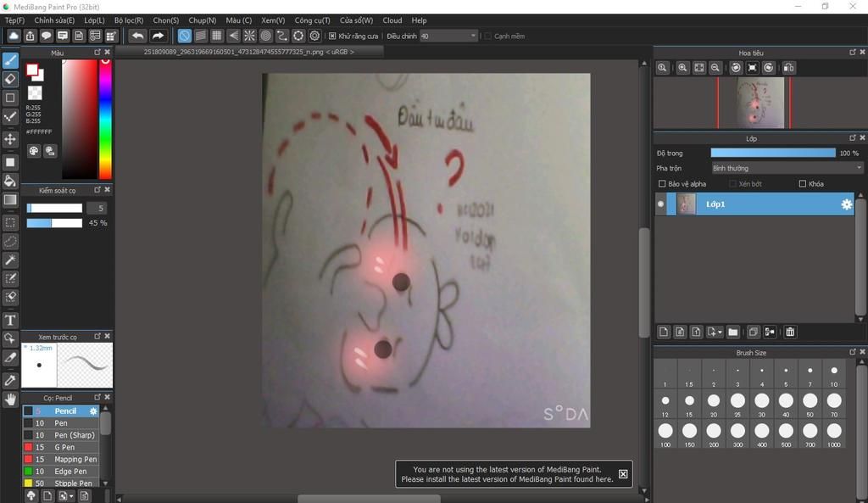The image size is (868, 503).
Task: Expand add-layer dropdown arrow in layer panel
Action: [x=720, y=333]
